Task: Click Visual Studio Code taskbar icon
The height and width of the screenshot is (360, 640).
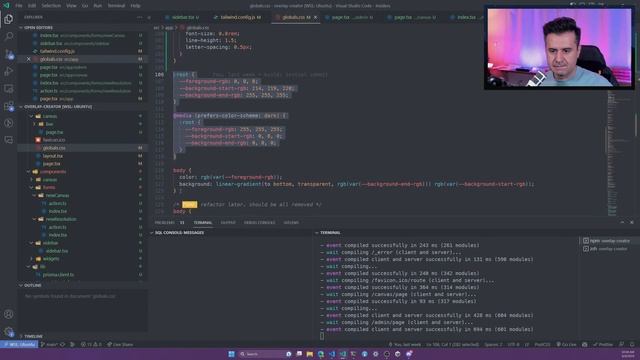Action: point(332,354)
